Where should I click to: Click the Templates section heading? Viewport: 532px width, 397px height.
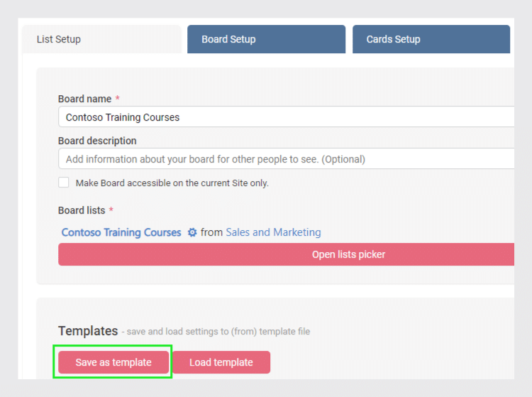[x=88, y=331]
